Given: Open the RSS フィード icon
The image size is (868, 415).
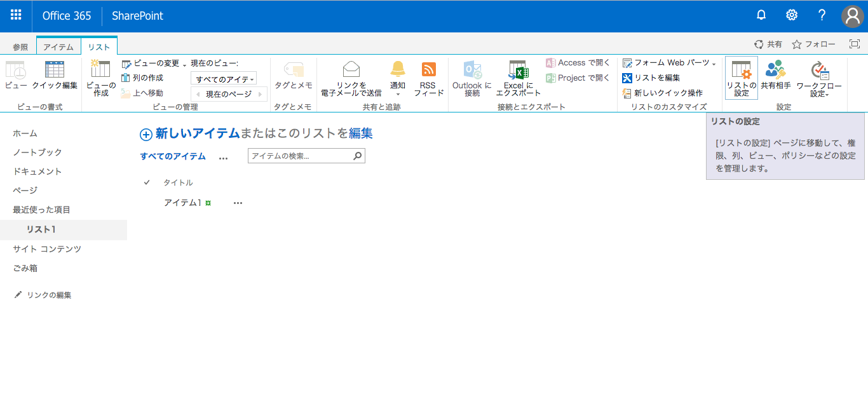Looking at the screenshot, I should (x=428, y=76).
